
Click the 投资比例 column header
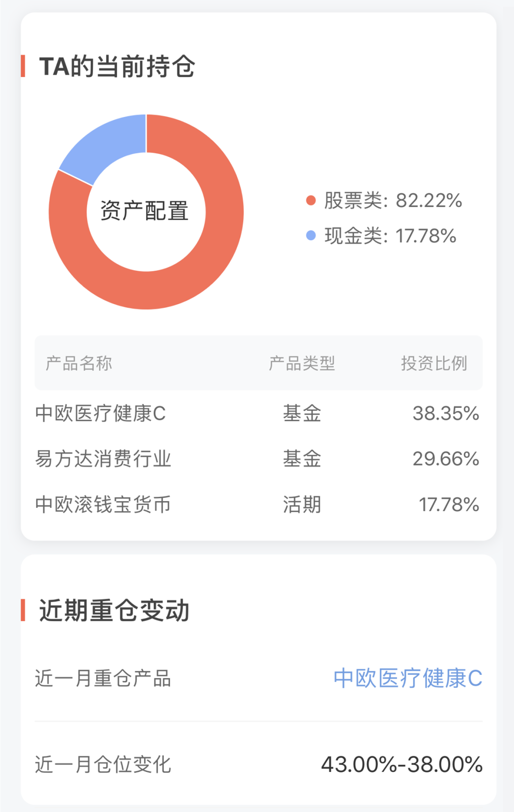click(x=434, y=363)
